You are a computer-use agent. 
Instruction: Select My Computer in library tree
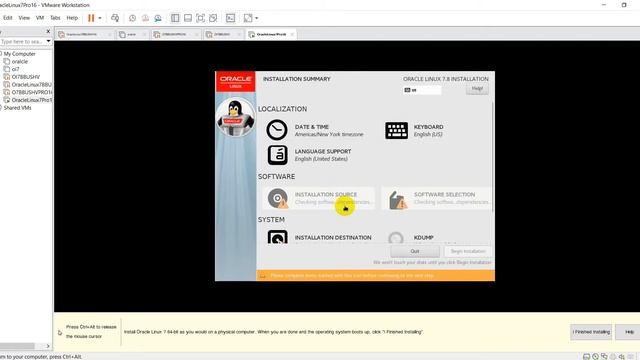pos(20,54)
